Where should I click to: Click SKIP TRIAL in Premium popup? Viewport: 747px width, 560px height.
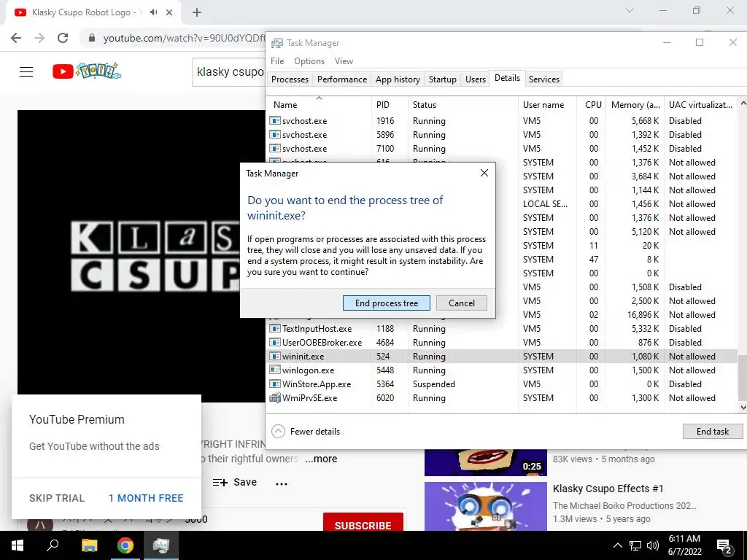57,498
